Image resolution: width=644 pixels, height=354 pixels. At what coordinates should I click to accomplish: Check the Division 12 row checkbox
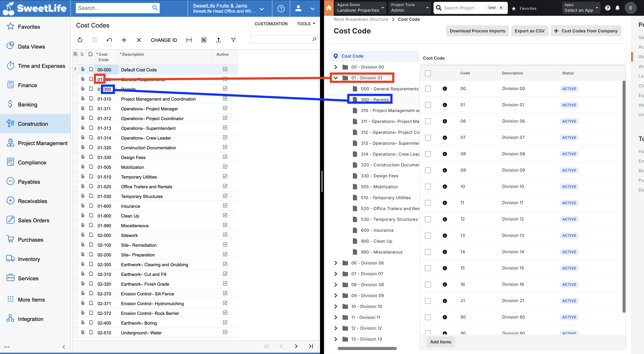point(428,219)
